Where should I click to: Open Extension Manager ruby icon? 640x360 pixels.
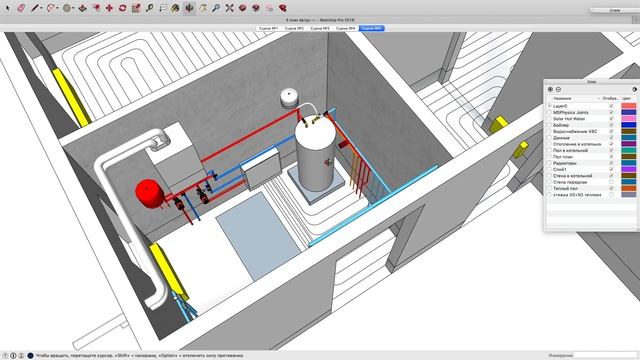(x=282, y=8)
